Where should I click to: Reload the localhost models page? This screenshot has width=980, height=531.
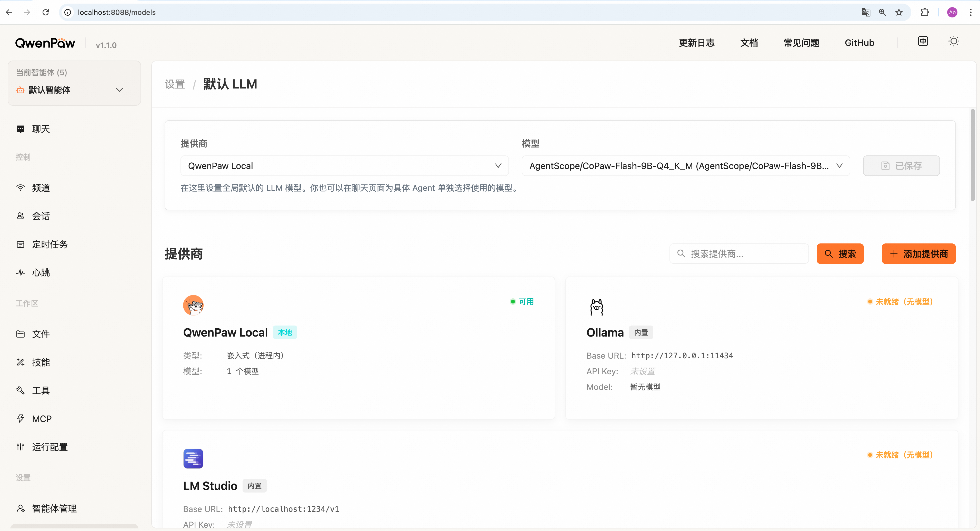(46, 12)
